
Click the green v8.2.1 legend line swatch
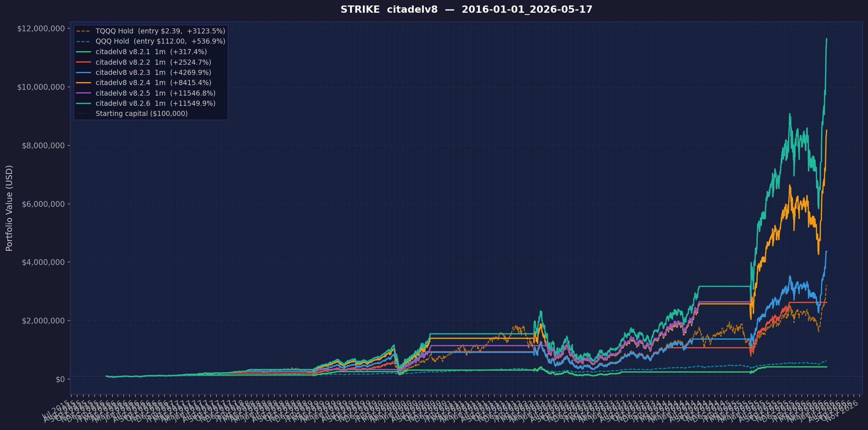pyautogui.click(x=83, y=52)
